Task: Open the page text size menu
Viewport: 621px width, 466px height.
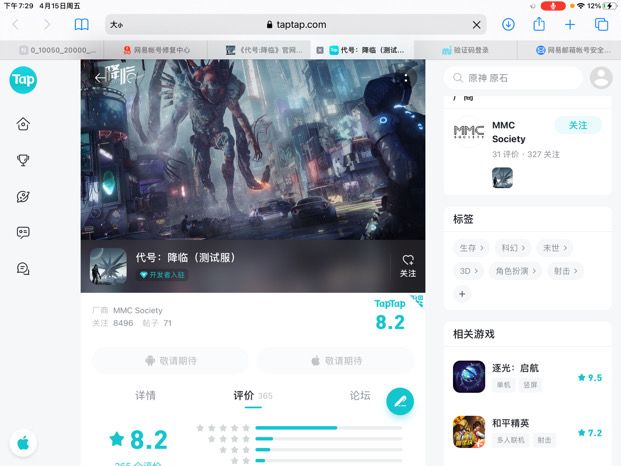Action: (x=116, y=25)
